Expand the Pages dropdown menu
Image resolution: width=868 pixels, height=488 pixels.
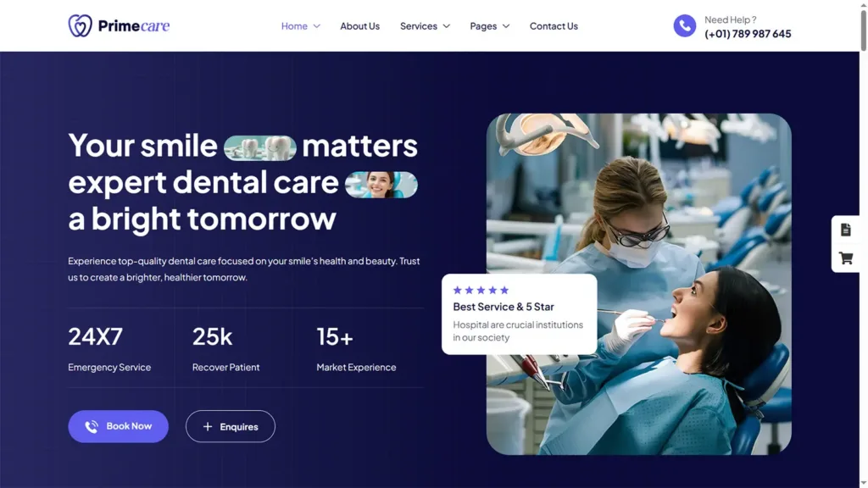[489, 26]
